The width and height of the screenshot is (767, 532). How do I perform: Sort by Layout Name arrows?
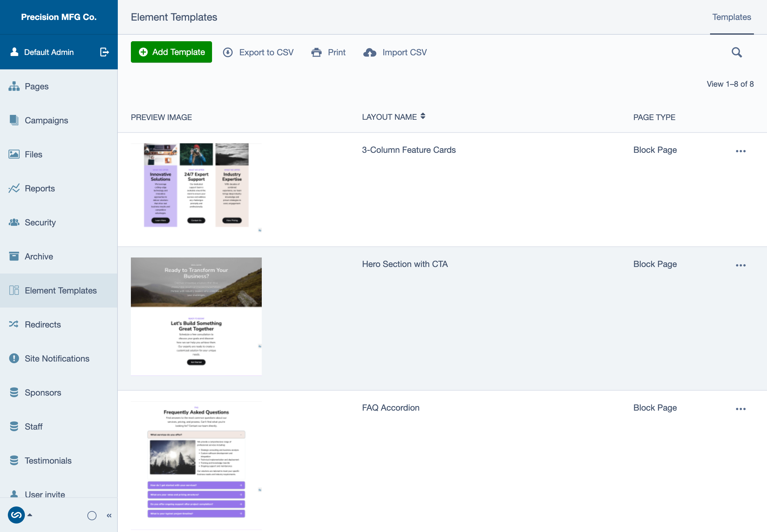pos(423,116)
